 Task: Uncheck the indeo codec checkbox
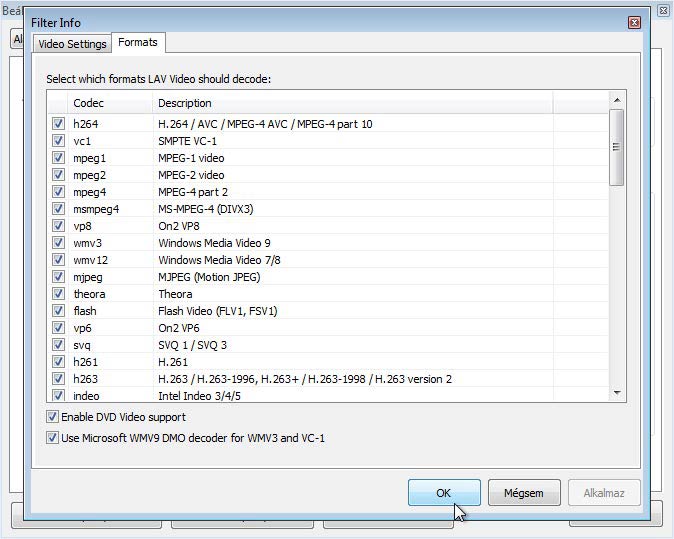click(58, 395)
